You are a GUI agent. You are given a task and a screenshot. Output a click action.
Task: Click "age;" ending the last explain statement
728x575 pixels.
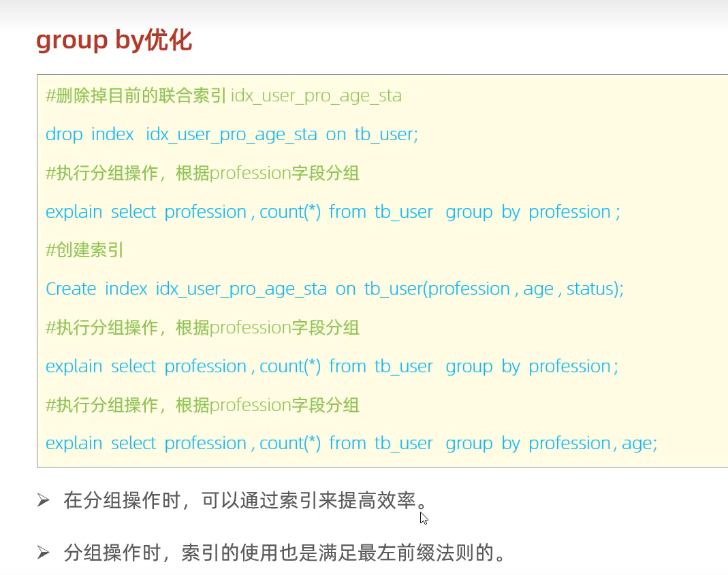(x=639, y=443)
